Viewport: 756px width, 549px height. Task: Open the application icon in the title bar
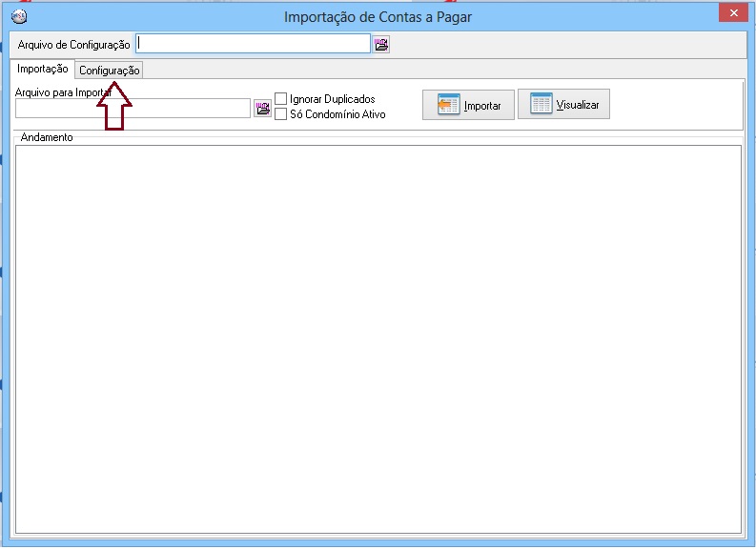tap(17, 16)
